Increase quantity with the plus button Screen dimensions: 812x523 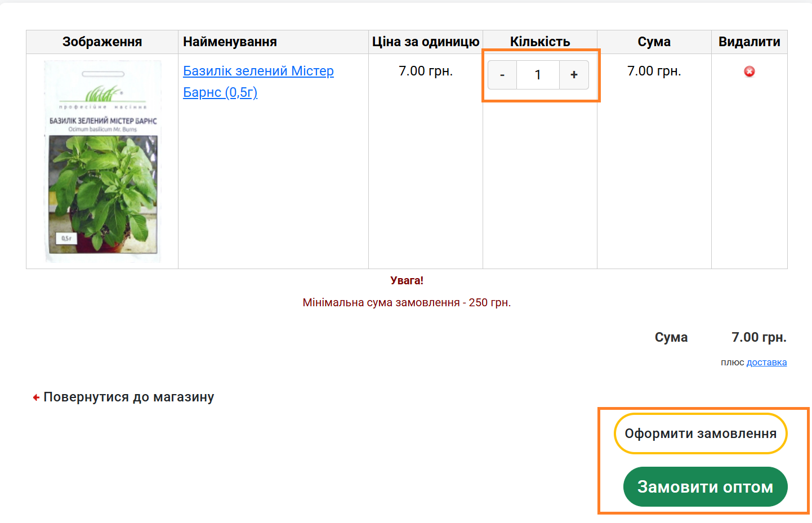point(574,75)
